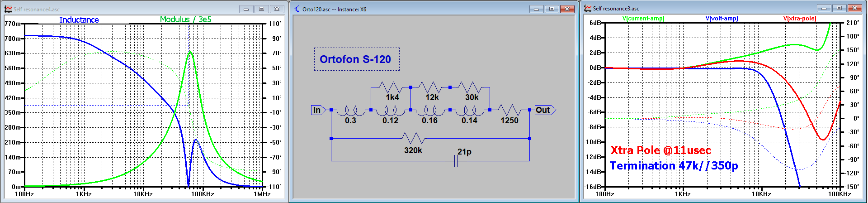This screenshot has width=868, height=203.
Task: Minimize the Orto120.asc window
Action: point(536,9)
